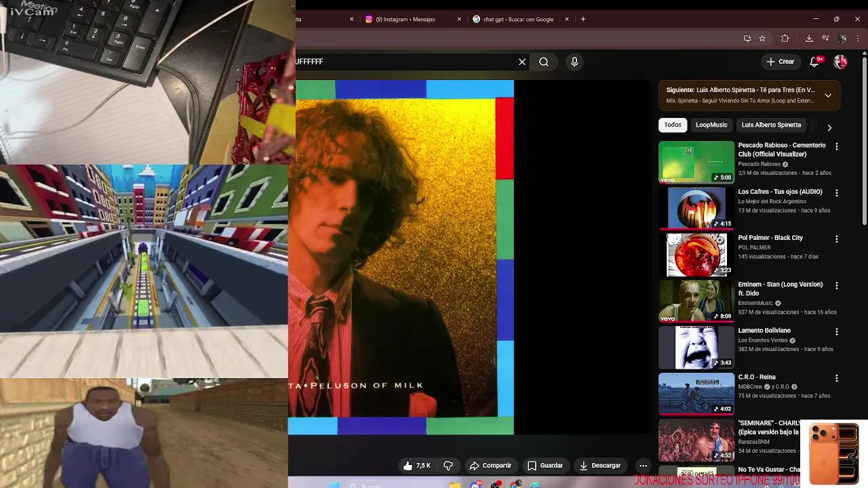
Task: Click the Lamento Boliviano thumbnail
Action: point(696,347)
